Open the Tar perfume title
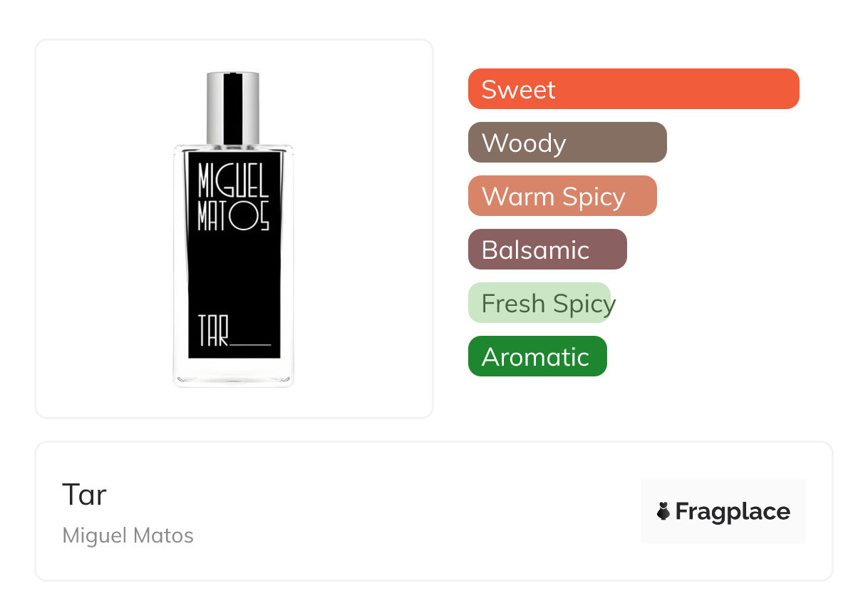The width and height of the screenshot is (868, 616). pyautogui.click(x=84, y=494)
